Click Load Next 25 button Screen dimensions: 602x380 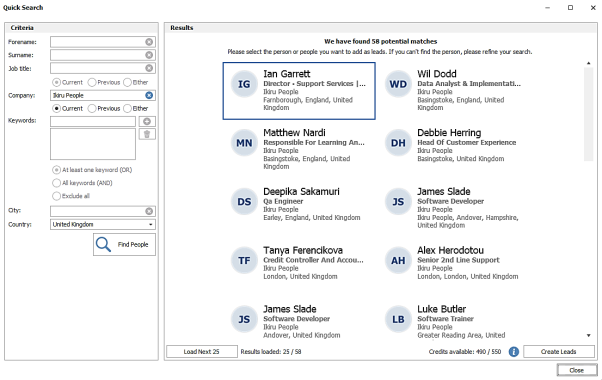[x=202, y=352]
